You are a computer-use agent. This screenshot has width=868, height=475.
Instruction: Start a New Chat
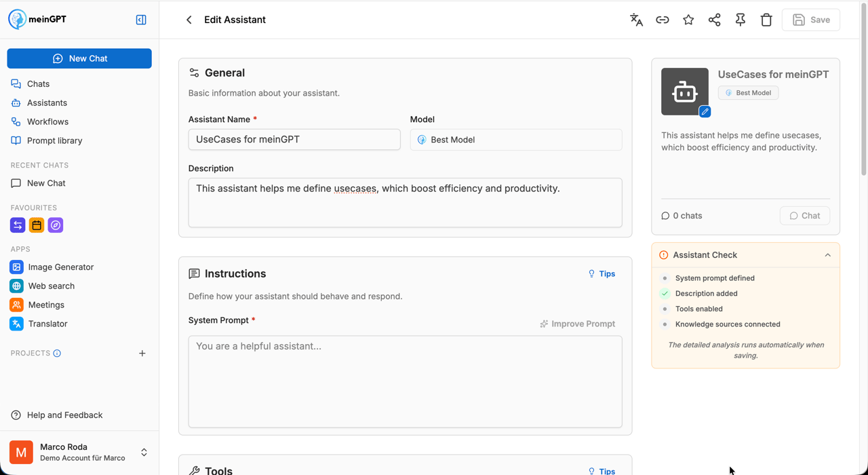click(x=79, y=58)
